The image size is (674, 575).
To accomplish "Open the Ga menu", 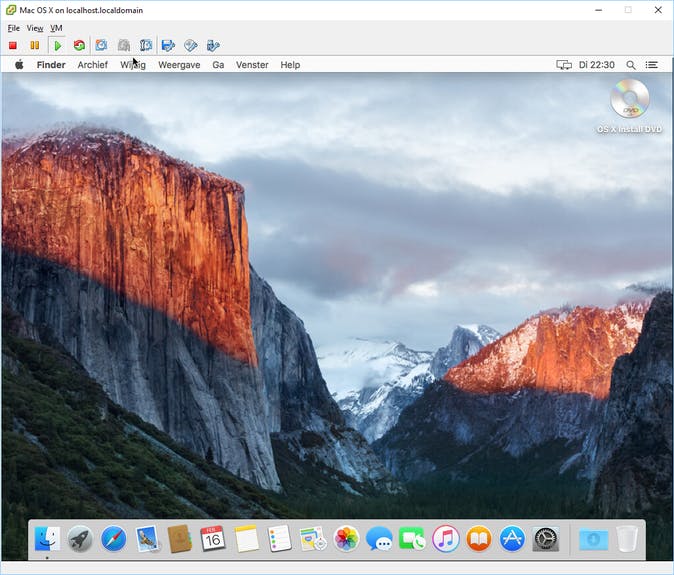I will [x=218, y=65].
